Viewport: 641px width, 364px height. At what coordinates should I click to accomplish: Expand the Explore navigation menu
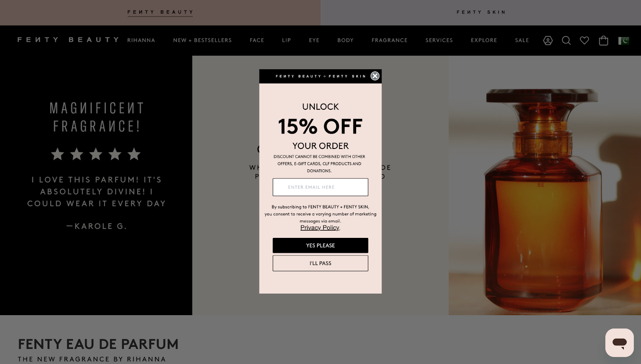pos(484,40)
